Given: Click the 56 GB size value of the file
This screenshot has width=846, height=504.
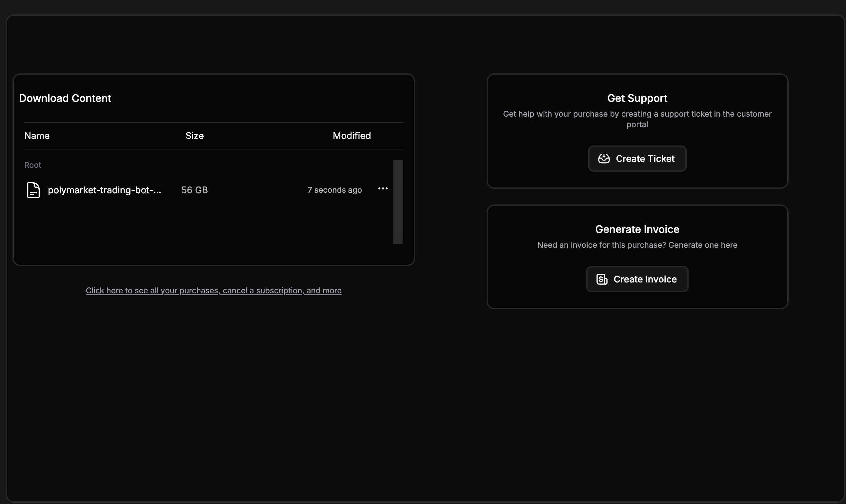Looking at the screenshot, I should 194,190.
